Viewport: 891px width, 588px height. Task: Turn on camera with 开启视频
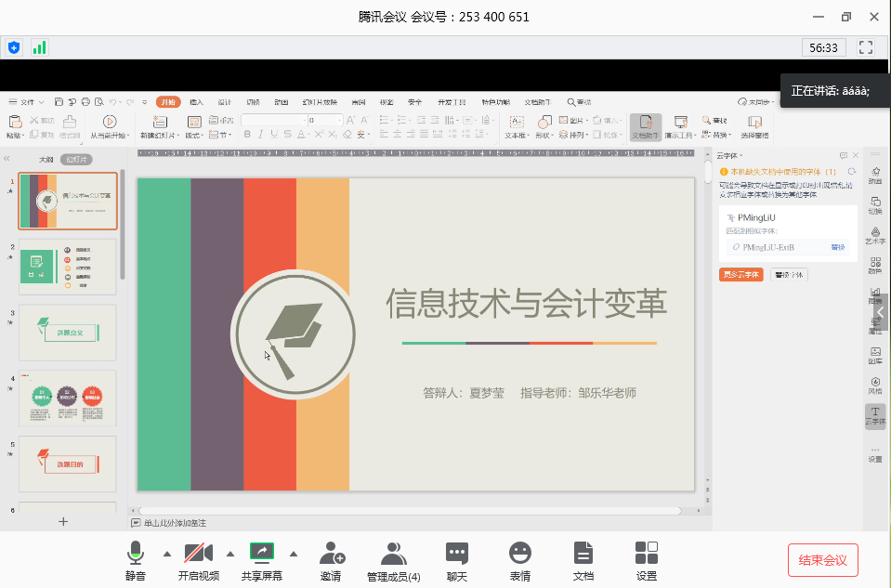tap(198, 560)
